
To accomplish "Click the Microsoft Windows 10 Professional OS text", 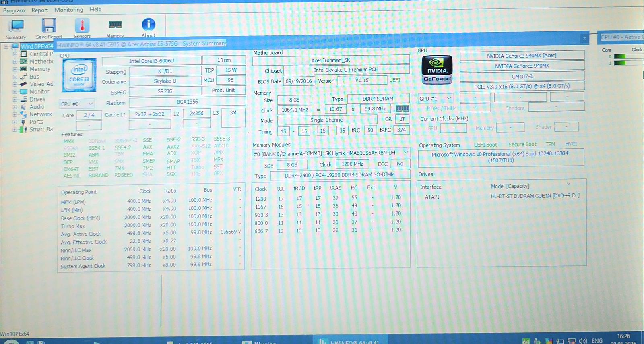I will click(x=500, y=157).
